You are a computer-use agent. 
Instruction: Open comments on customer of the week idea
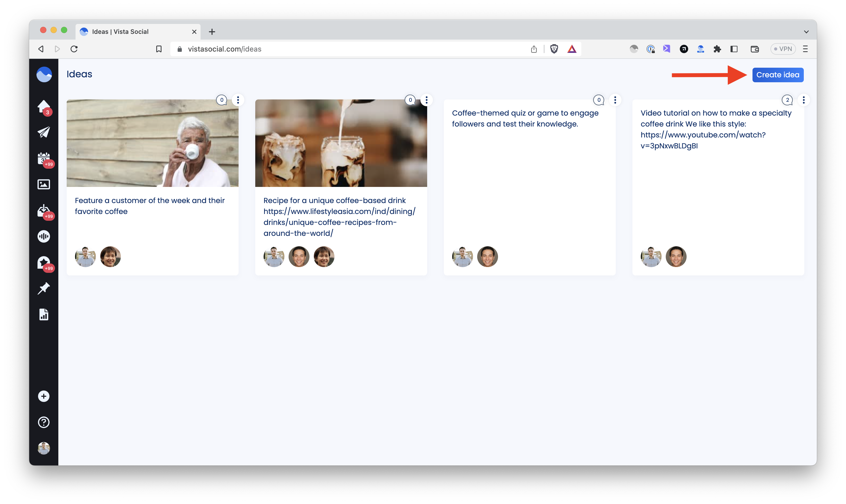point(222,100)
